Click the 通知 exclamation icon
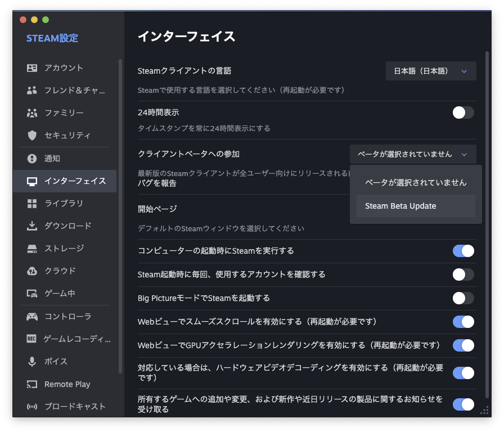504x432 pixels. [32, 159]
